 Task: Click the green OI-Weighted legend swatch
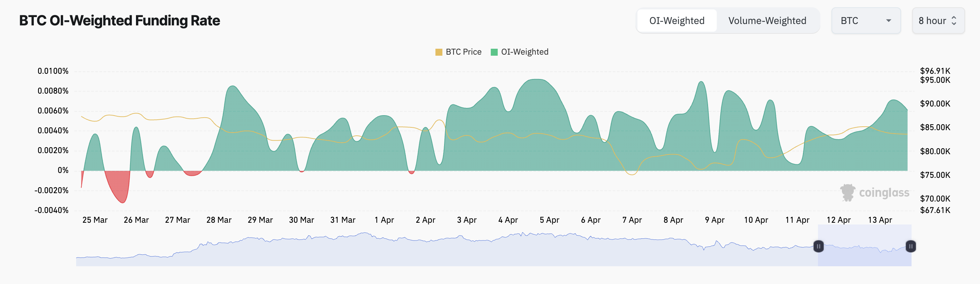point(495,52)
